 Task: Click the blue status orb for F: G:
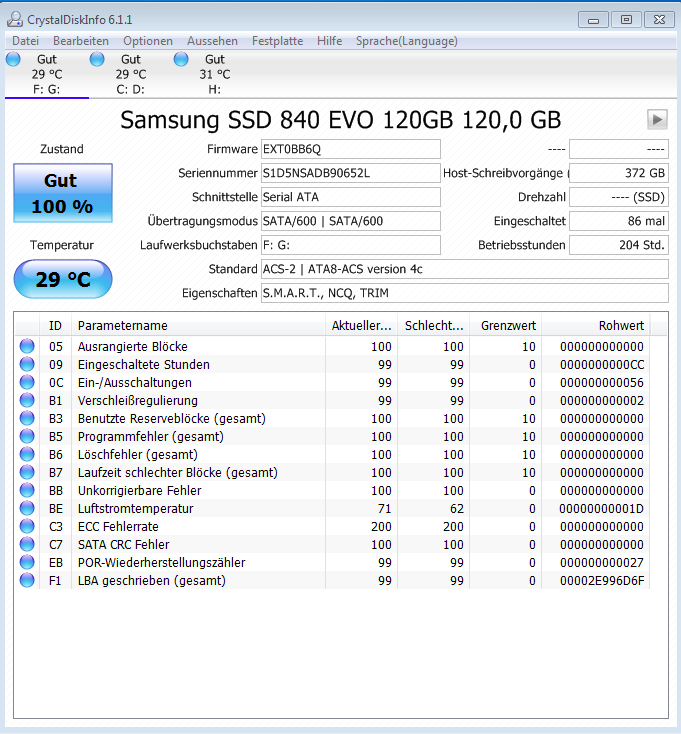point(13,59)
